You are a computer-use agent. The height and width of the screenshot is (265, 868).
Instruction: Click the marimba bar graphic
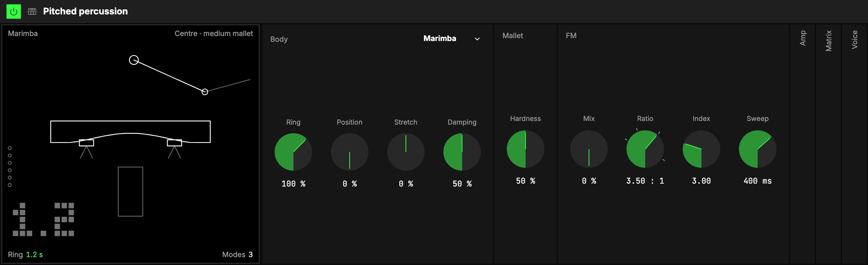(130, 132)
